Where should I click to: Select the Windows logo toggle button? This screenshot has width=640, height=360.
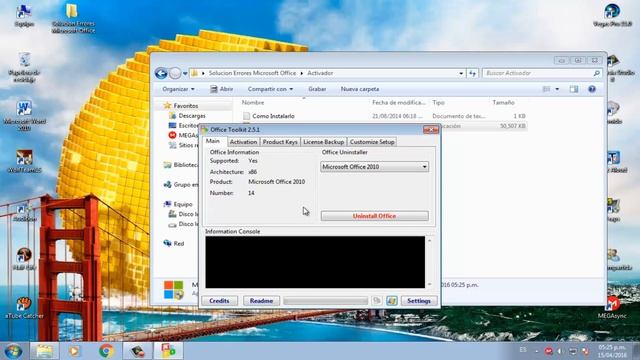click(x=391, y=301)
